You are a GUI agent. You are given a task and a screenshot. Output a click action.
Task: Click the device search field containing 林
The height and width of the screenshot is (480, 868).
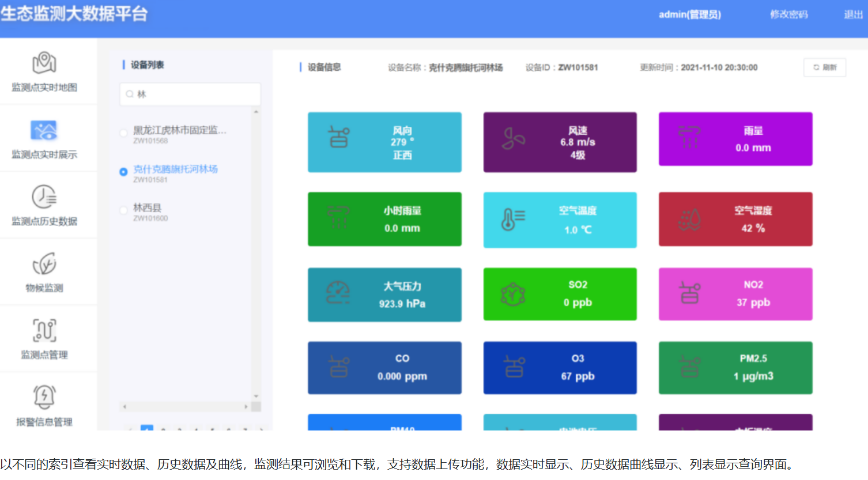click(x=190, y=94)
